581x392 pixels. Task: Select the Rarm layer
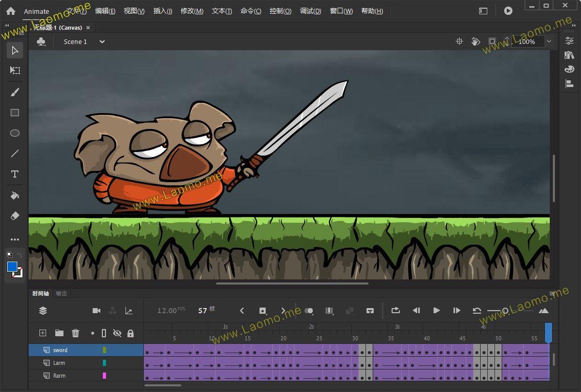point(86,376)
